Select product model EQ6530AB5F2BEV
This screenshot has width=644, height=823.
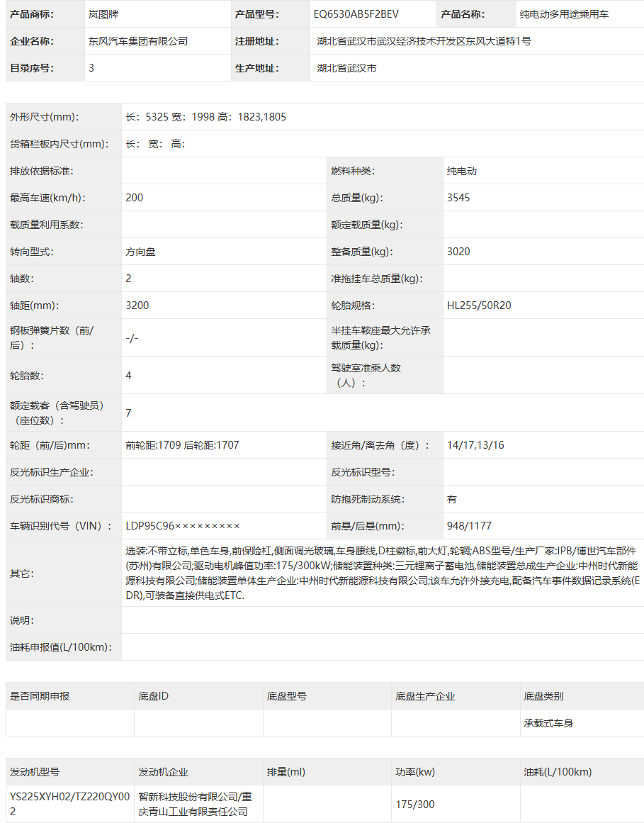356,14
